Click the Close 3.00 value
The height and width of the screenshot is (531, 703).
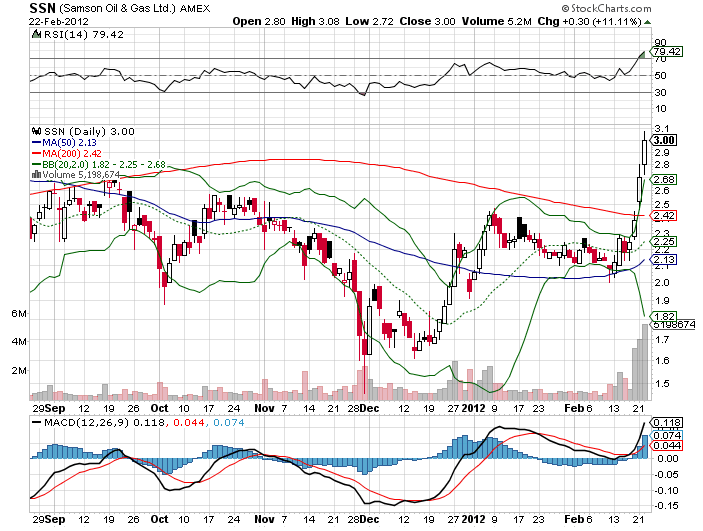click(427, 22)
